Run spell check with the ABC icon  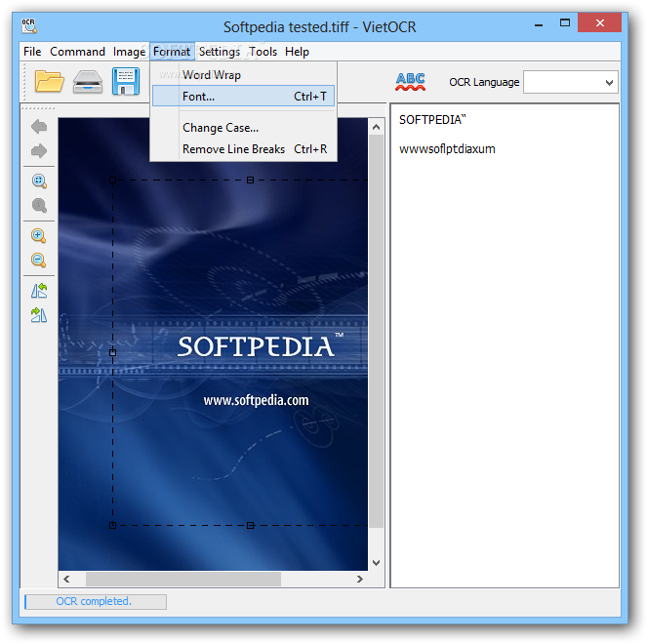pyautogui.click(x=410, y=81)
